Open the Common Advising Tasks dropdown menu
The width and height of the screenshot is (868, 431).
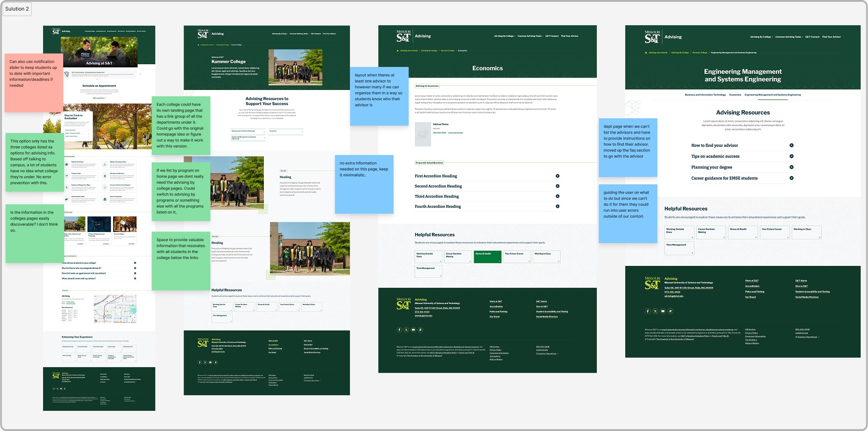[x=530, y=36]
